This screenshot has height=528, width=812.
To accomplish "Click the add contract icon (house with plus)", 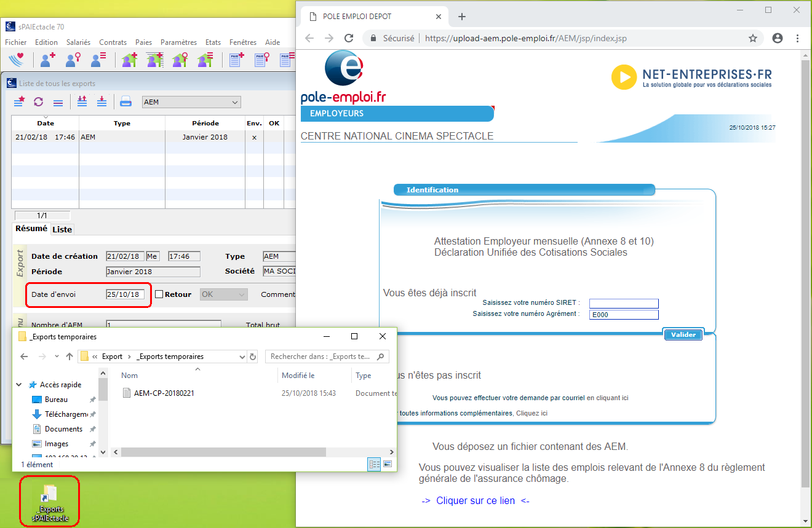I will pyautogui.click(x=129, y=60).
